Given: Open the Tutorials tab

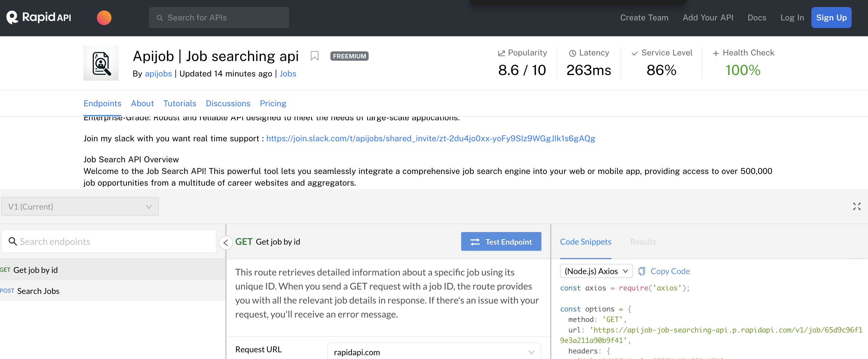Looking at the screenshot, I should pos(179,104).
